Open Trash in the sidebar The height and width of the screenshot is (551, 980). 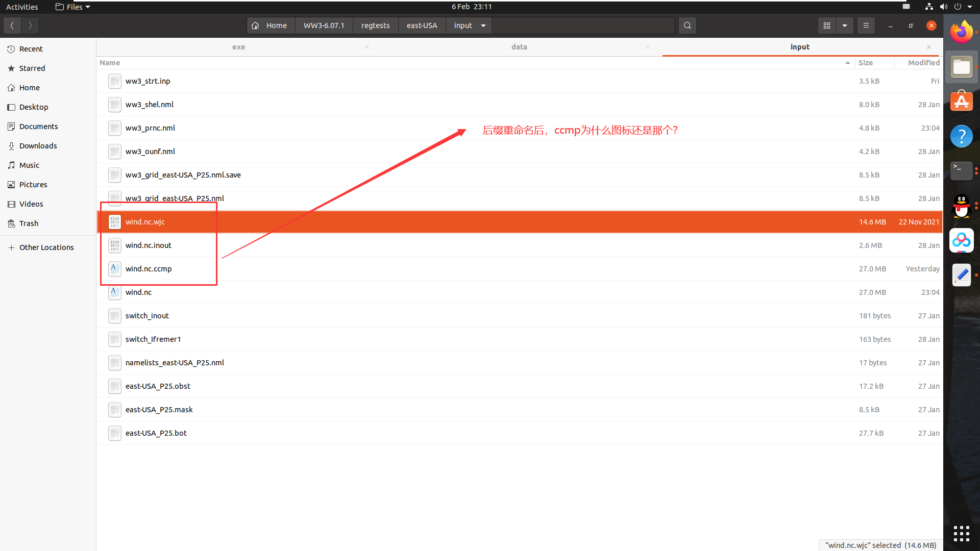(x=29, y=223)
